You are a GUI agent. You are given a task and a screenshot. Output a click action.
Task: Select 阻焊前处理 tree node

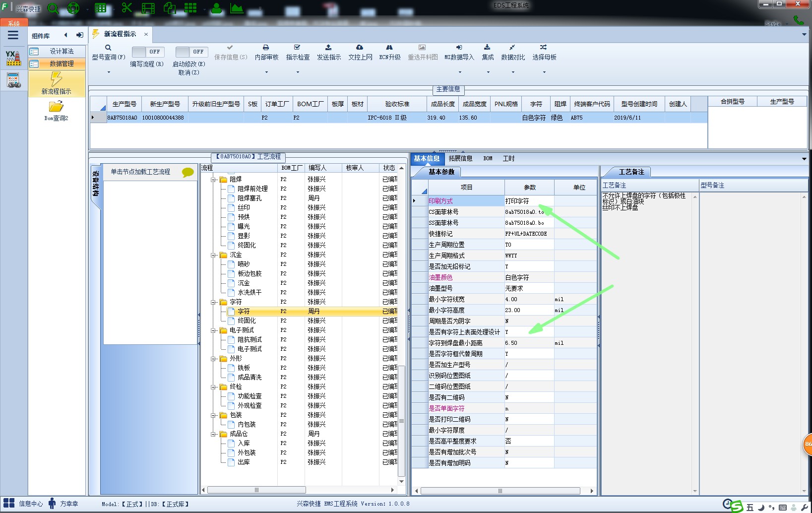(252, 189)
